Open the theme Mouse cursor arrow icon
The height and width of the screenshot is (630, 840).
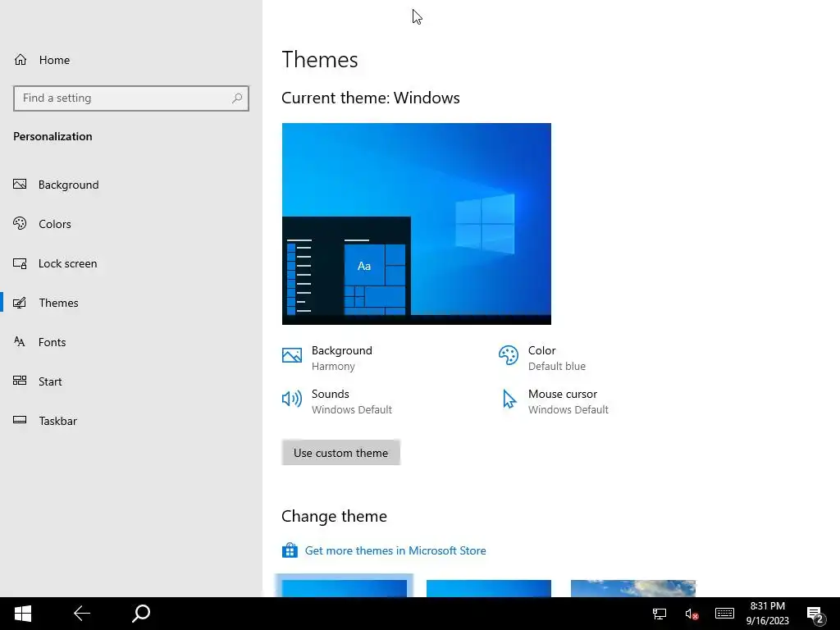[x=509, y=399]
